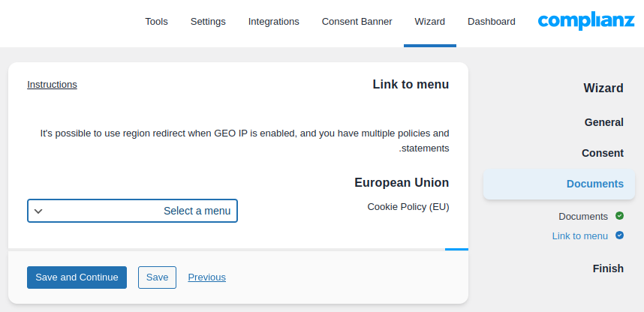Screen dimensions: 644x312
Task: Open the Finish wizard step
Action: tap(607, 268)
